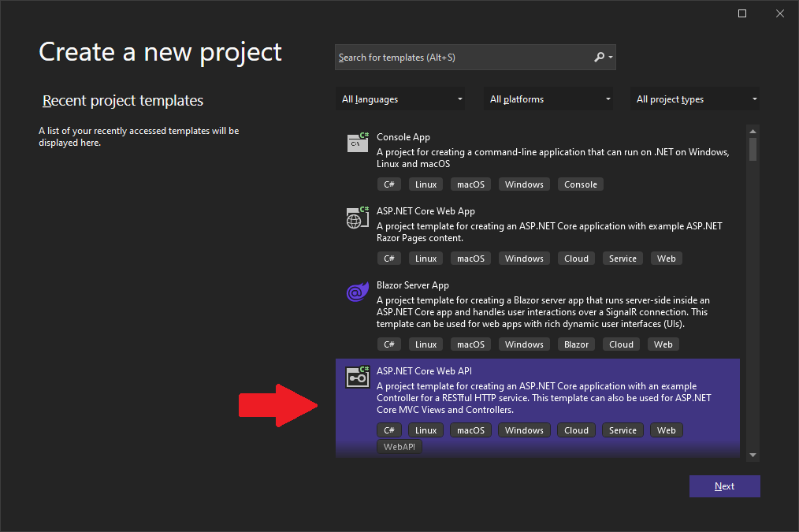Click the Windows tag under Console App
The image size is (799, 532).
523,184
